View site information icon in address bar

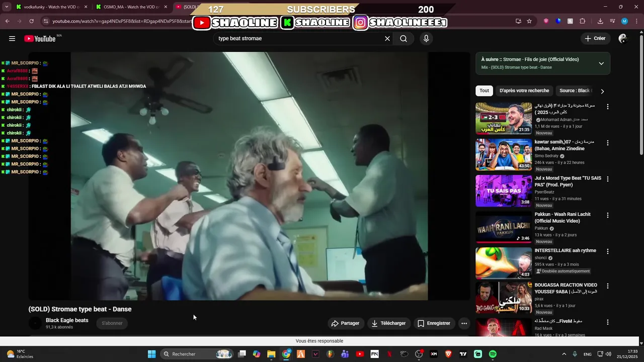pos(46,21)
